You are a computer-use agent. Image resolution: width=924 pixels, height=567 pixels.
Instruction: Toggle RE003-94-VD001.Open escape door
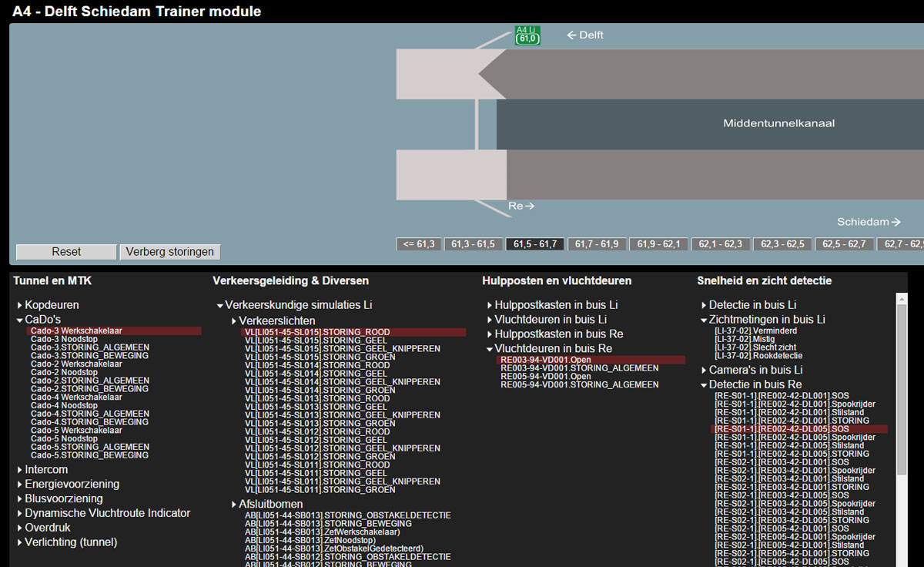click(x=545, y=360)
